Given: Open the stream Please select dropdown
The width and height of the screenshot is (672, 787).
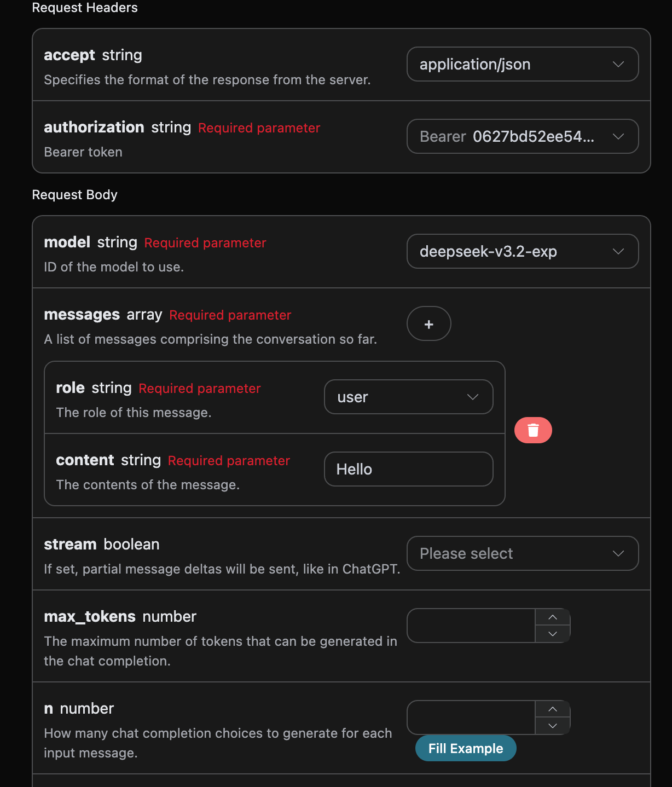Looking at the screenshot, I should tap(522, 553).
